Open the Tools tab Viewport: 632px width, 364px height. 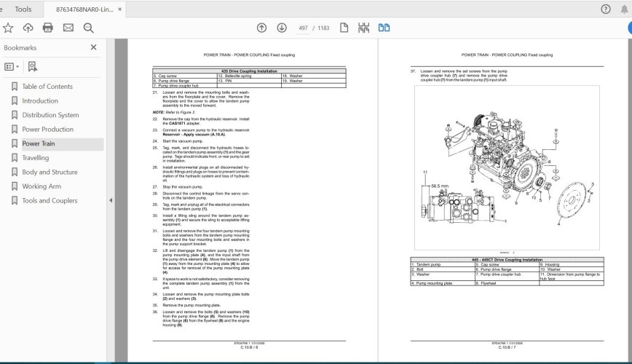(x=23, y=9)
